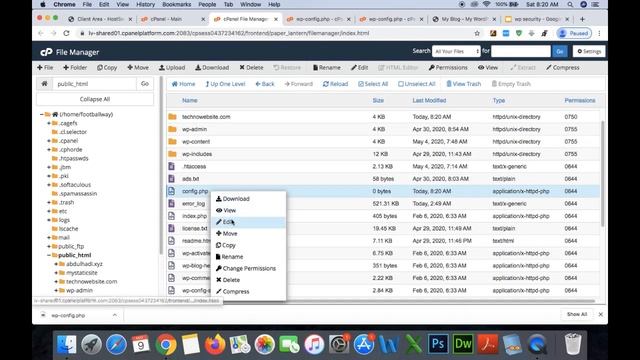
Task: Click the search text input field
Action: 521,51
